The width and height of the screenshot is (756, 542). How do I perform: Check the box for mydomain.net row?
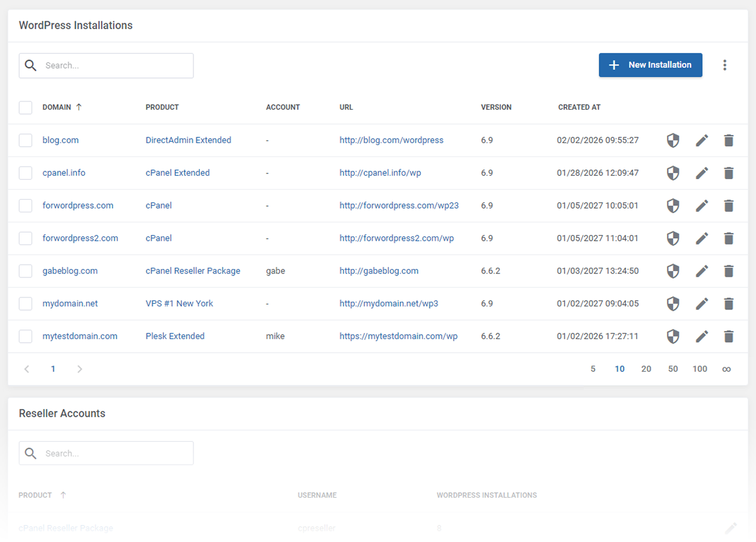[x=25, y=304]
